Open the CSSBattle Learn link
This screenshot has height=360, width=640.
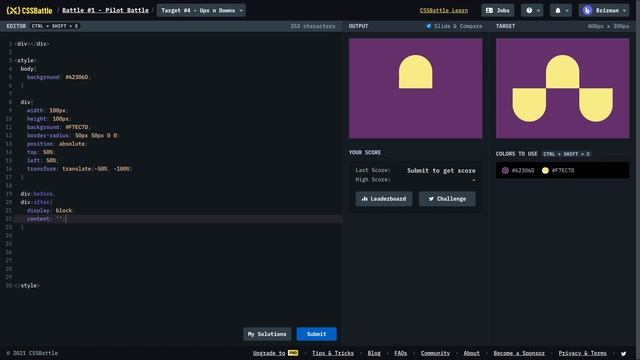coord(444,10)
